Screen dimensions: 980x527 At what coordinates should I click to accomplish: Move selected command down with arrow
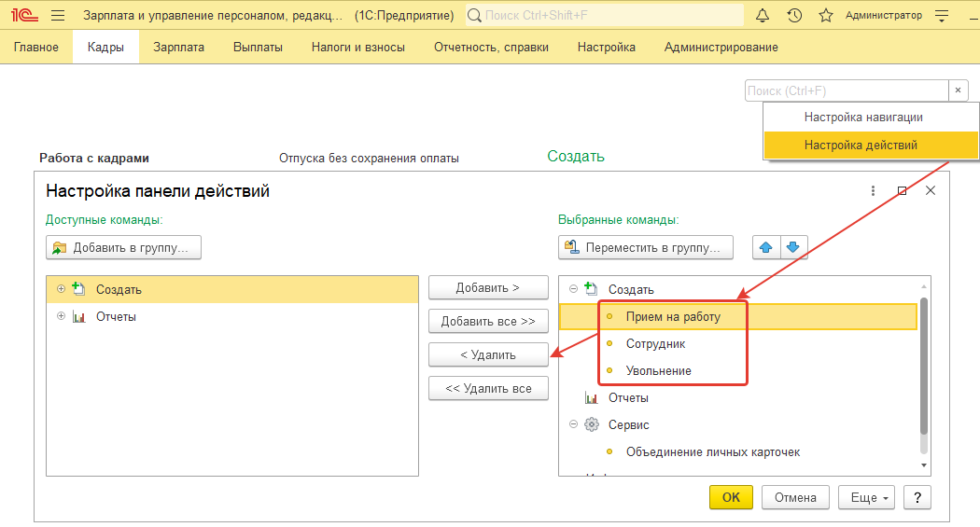click(x=792, y=247)
